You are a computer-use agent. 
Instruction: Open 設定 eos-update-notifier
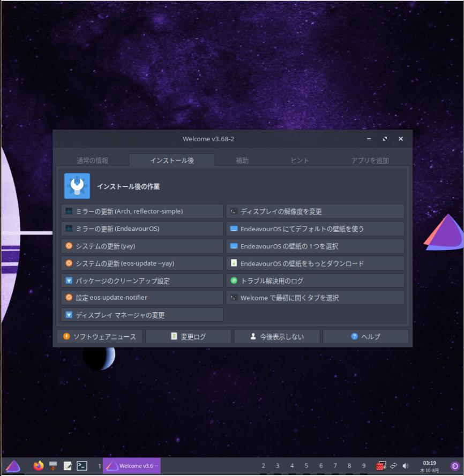pyautogui.click(x=142, y=298)
